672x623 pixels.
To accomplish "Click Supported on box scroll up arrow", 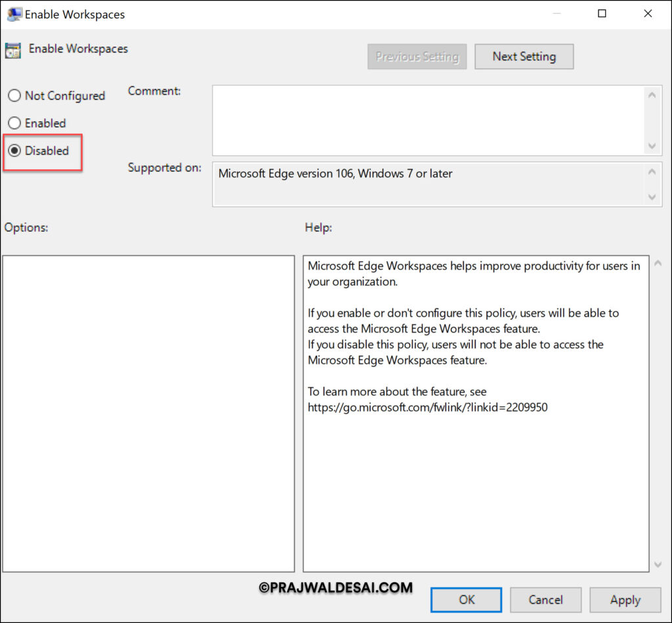I will click(652, 172).
